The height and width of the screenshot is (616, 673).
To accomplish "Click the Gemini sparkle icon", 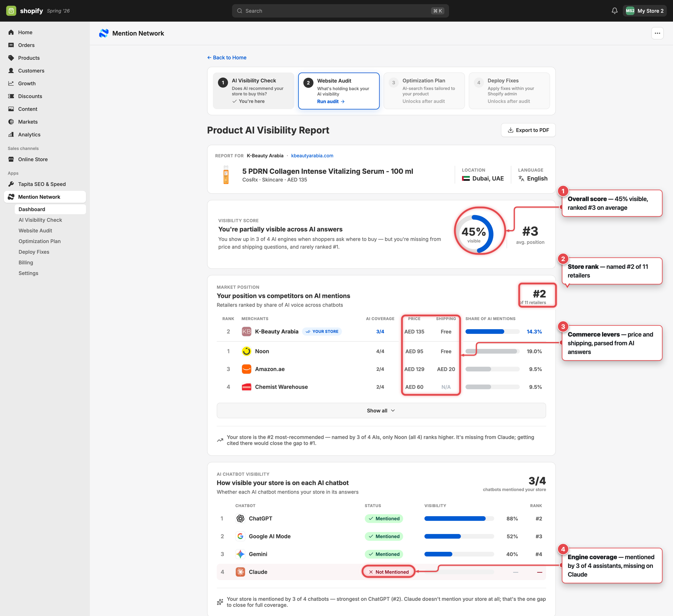I will (x=240, y=554).
